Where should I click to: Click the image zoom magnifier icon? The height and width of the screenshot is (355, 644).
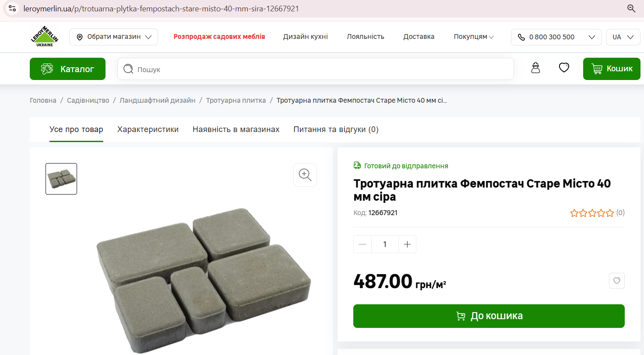coord(305,175)
